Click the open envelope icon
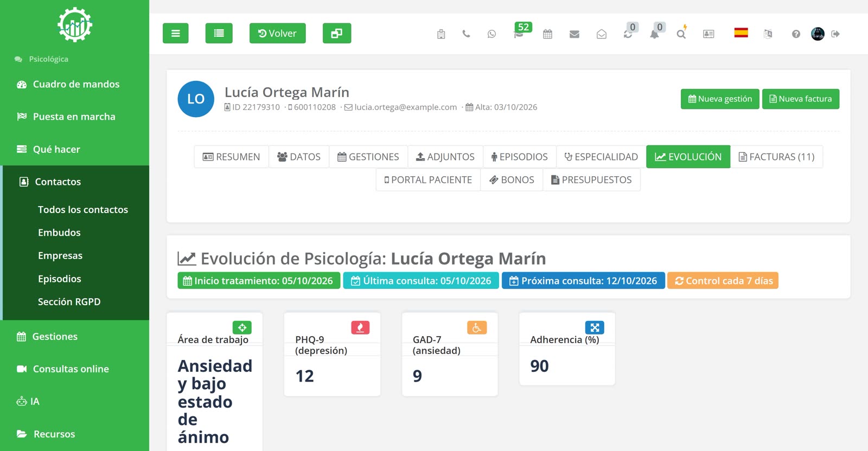868x451 pixels. (601, 34)
